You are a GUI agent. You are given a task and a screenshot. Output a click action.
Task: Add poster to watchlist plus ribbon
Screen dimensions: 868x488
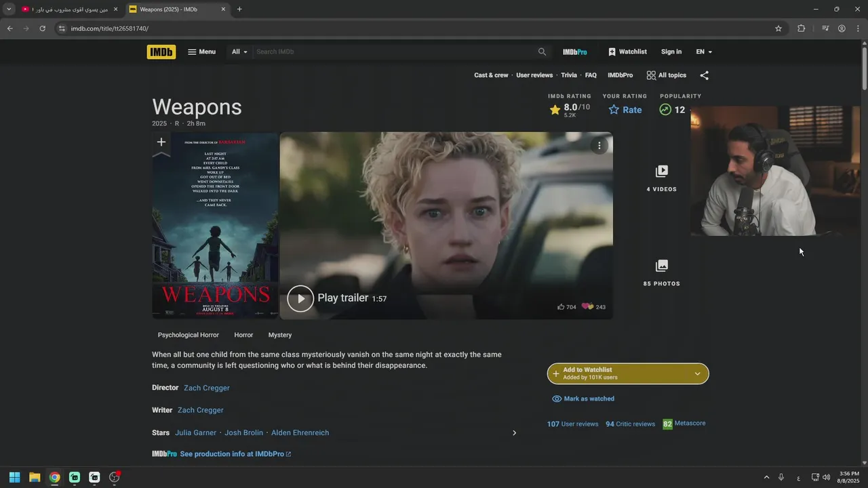pyautogui.click(x=161, y=143)
